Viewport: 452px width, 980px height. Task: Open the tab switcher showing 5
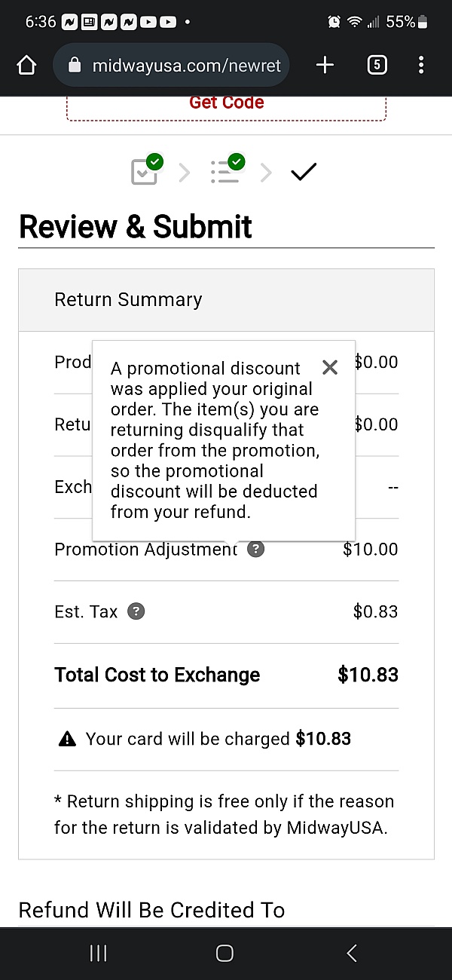point(377,66)
